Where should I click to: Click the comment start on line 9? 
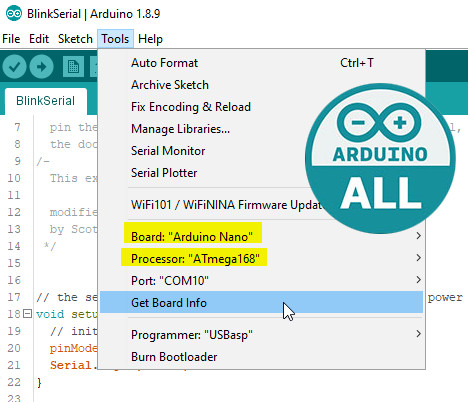click(x=43, y=162)
